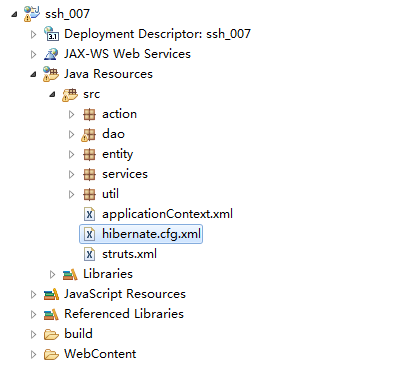Expand the entity package
This screenshot has width=405, height=365.
click(x=71, y=154)
